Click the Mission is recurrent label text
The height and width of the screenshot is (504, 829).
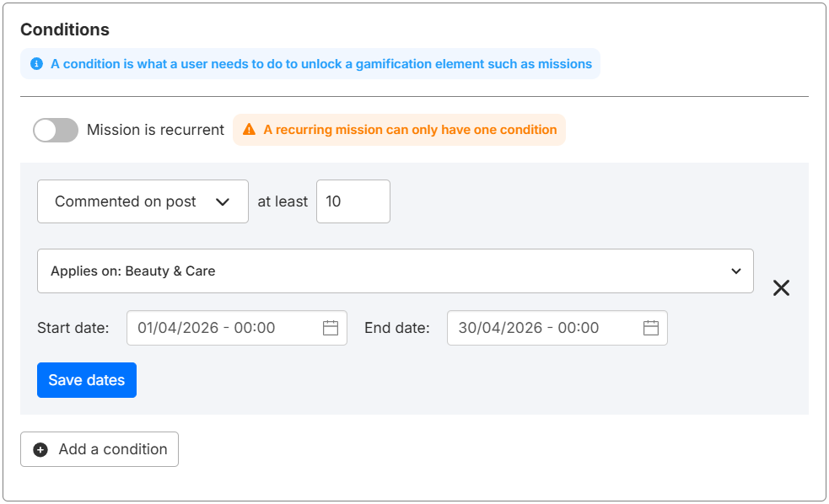pos(155,130)
